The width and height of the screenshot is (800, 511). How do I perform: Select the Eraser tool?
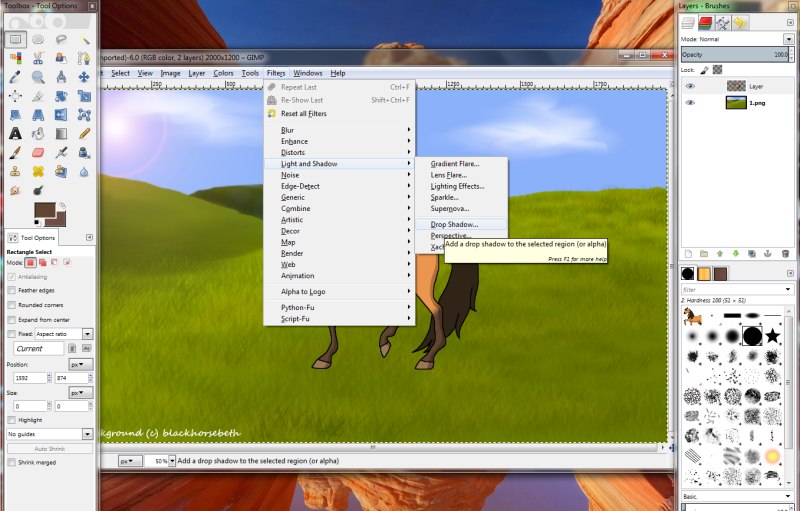pyautogui.click(x=38, y=152)
